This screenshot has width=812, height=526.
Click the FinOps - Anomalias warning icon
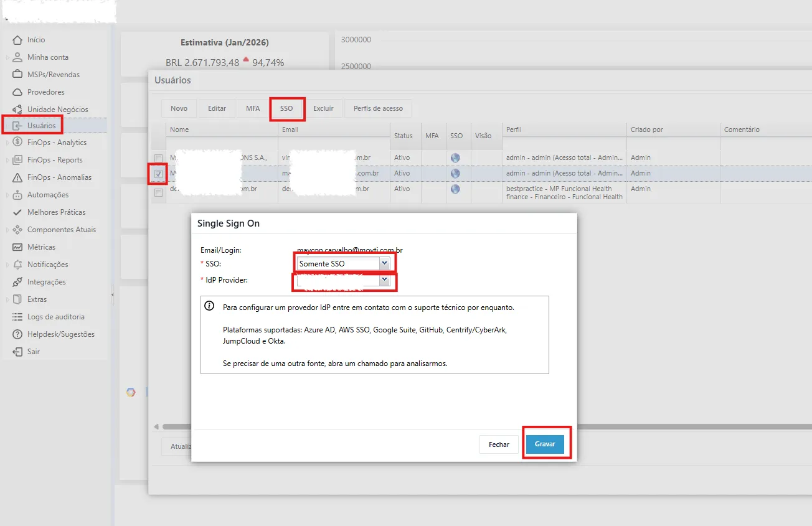pyautogui.click(x=17, y=177)
